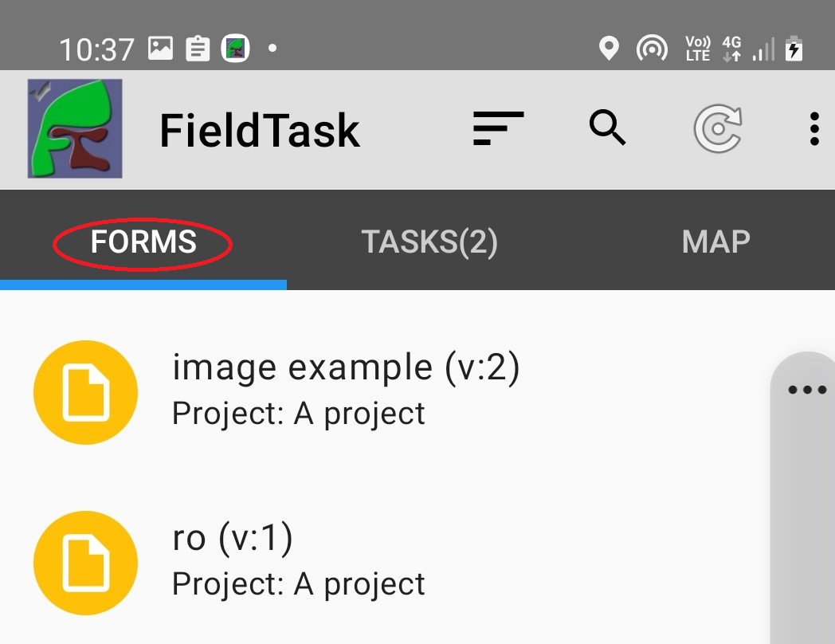This screenshot has height=644, width=835.
Task: Tap the yellow image example form icon
Action: pyautogui.click(x=85, y=392)
